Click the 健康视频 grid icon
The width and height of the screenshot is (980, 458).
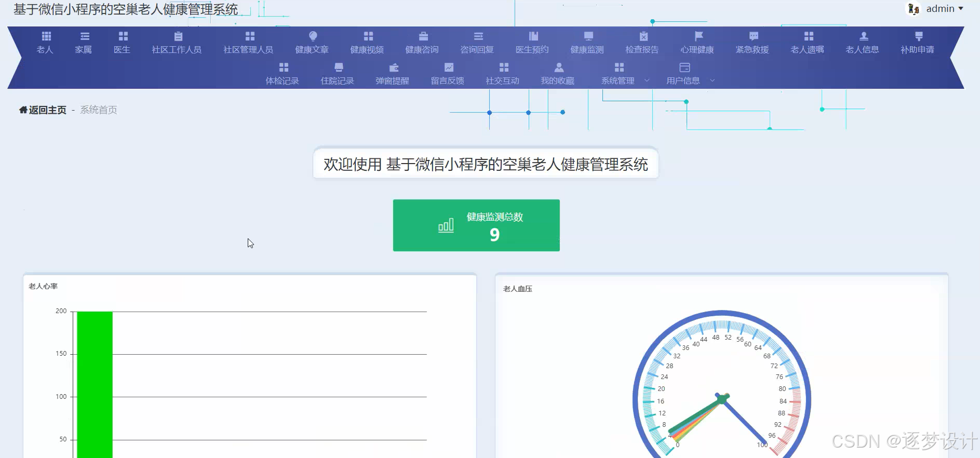(368, 36)
